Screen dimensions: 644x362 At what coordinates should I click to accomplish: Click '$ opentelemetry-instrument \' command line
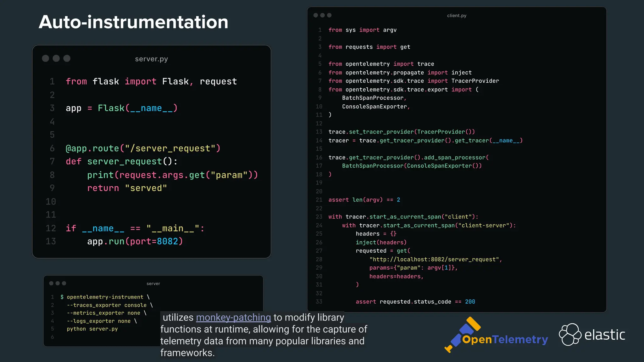(x=105, y=297)
